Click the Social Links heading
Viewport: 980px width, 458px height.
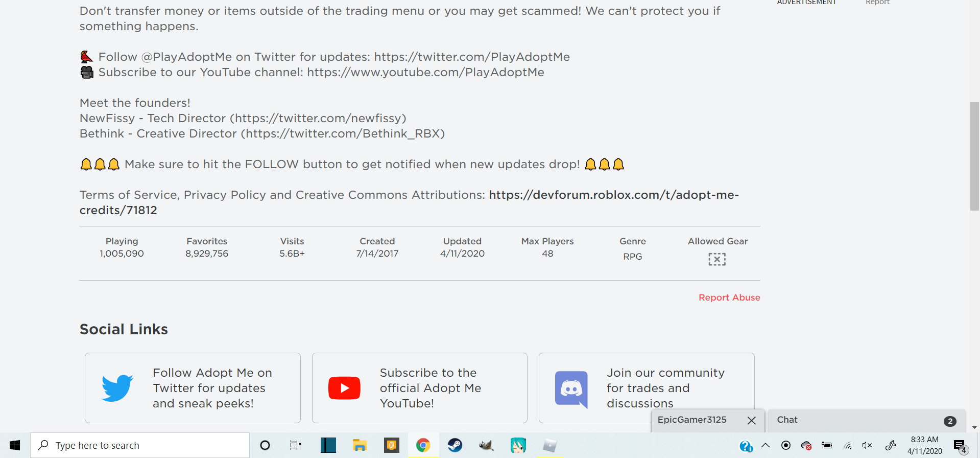(x=124, y=329)
